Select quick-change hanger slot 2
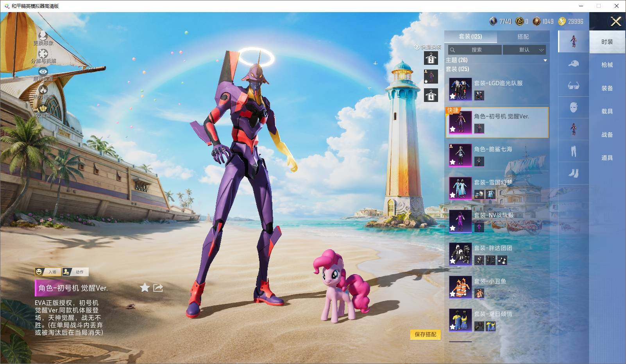Image resolution: width=626 pixels, height=364 pixels. coord(431,58)
